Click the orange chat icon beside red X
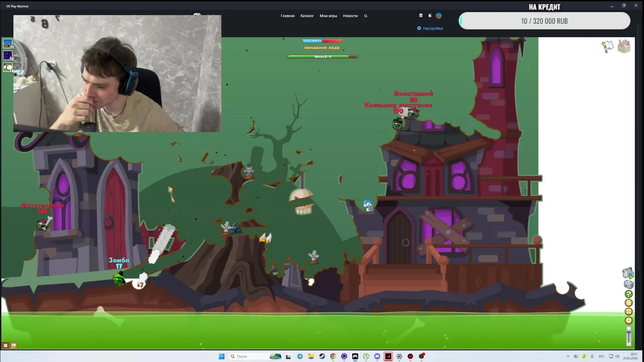The height and width of the screenshot is (362, 644). coord(14,345)
